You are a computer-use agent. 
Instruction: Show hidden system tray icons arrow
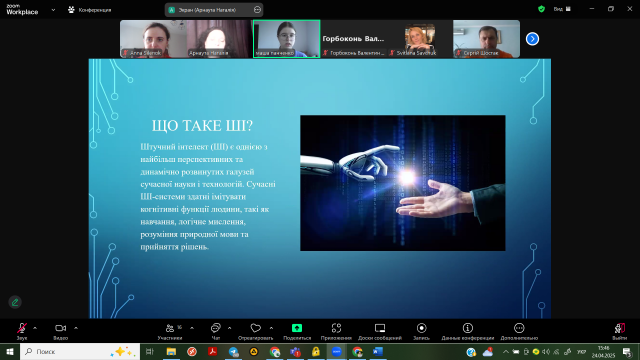click(x=506, y=352)
